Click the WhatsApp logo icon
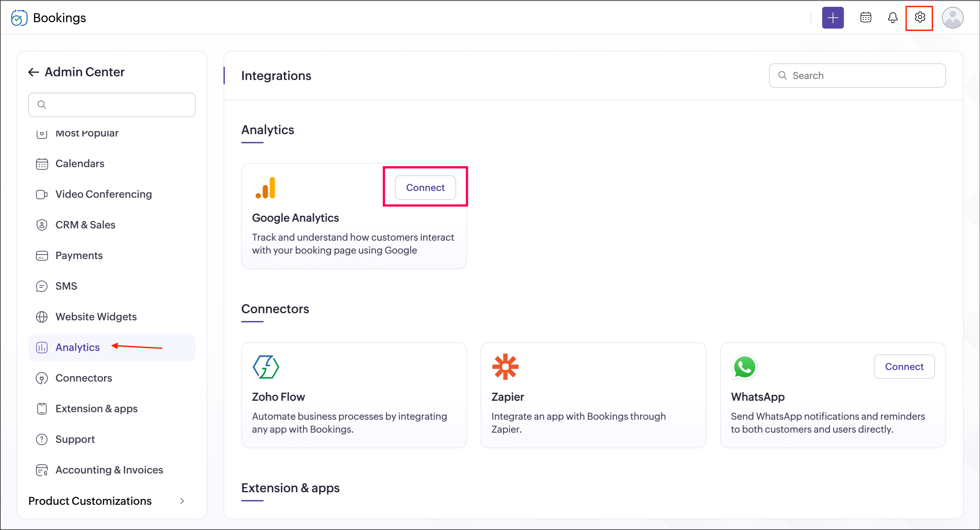This screenshot has height=530, width=980. 744,367
